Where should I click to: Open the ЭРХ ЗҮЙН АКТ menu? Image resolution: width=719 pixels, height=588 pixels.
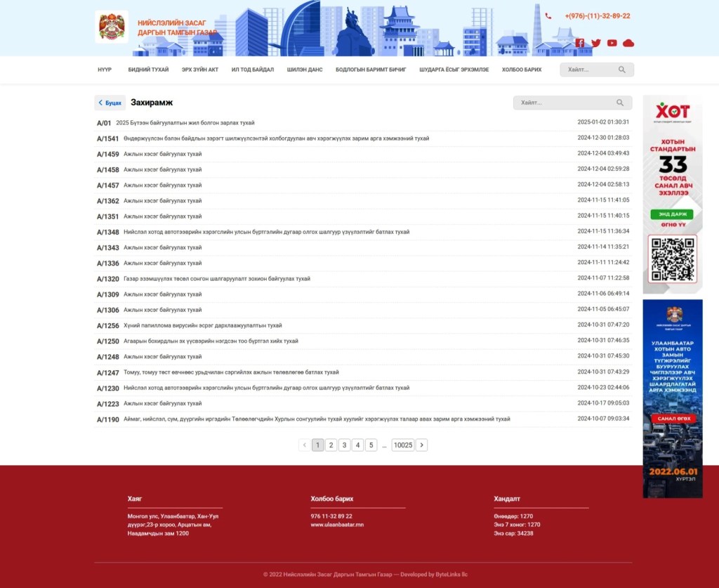click(x=200, y=70)
